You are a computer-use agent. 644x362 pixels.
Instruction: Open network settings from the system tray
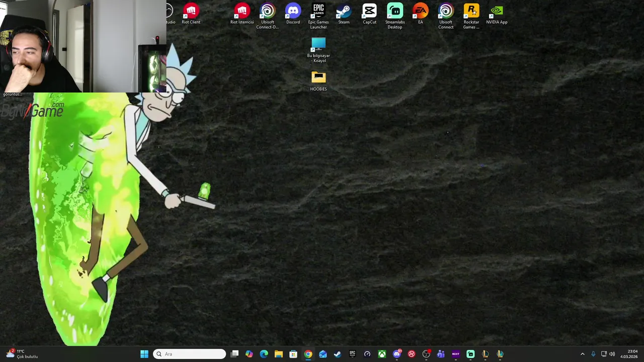(604, 354)
